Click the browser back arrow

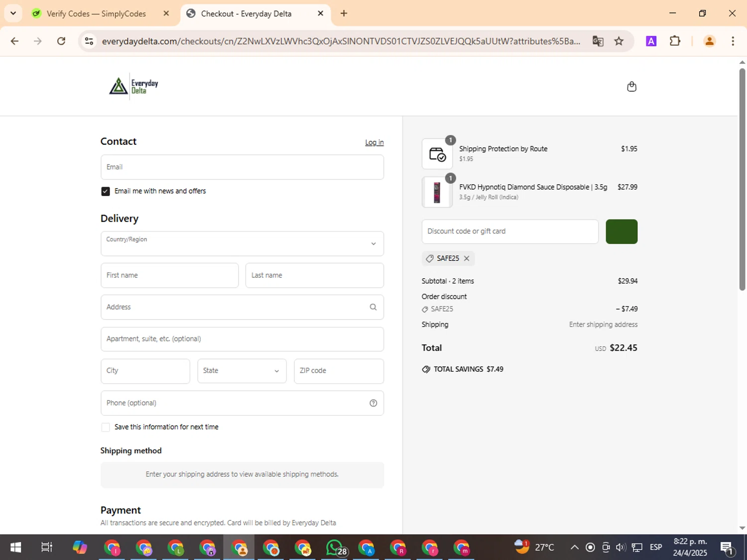coord(14,41)
